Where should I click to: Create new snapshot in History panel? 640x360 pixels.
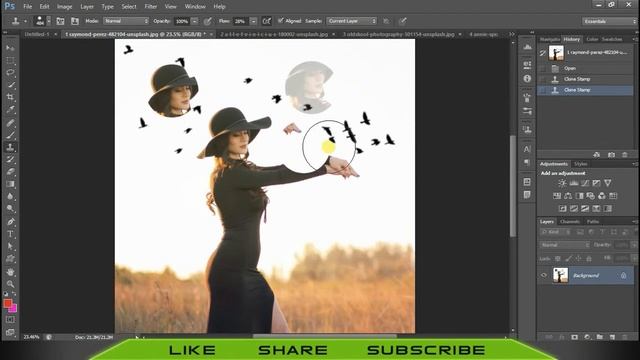[611, 155]
